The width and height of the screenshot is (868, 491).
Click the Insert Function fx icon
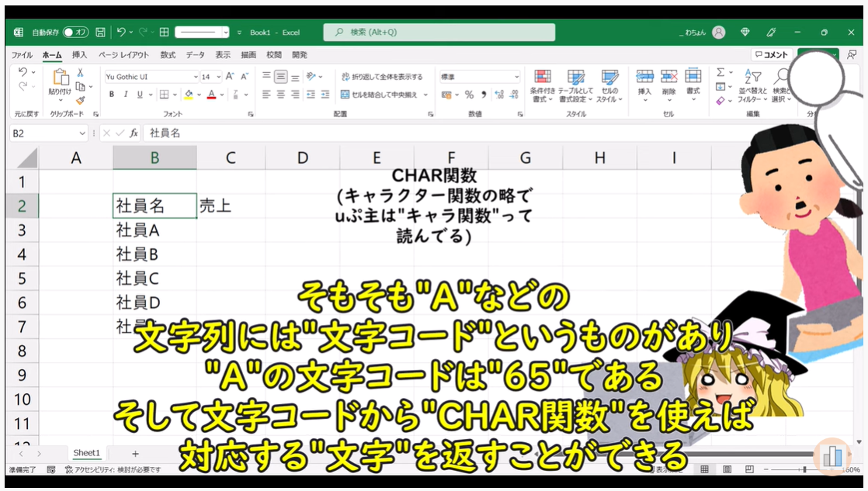(134, 133)
